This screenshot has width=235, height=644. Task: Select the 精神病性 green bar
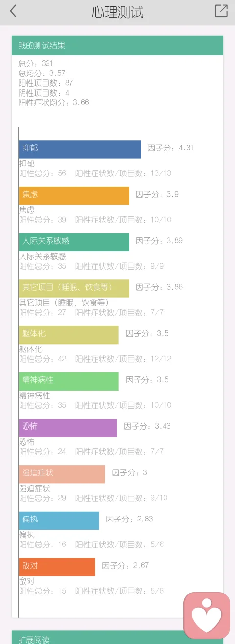coord(69,381)
